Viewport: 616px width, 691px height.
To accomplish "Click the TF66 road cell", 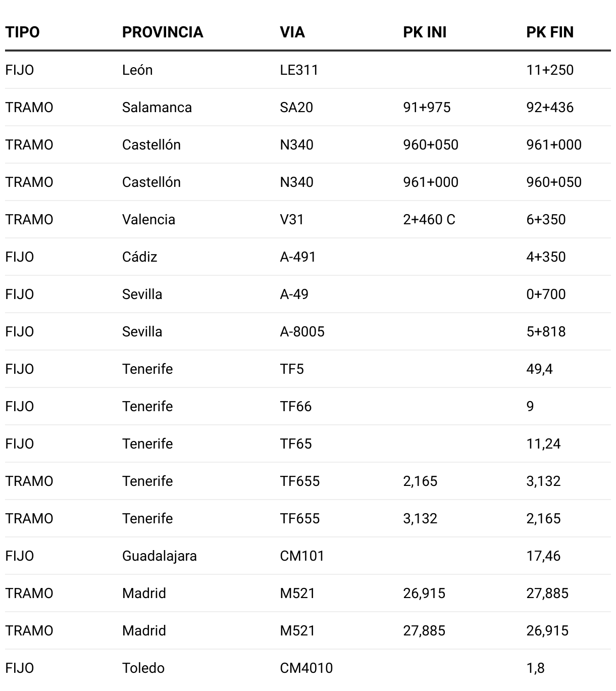I will [296, 406].
